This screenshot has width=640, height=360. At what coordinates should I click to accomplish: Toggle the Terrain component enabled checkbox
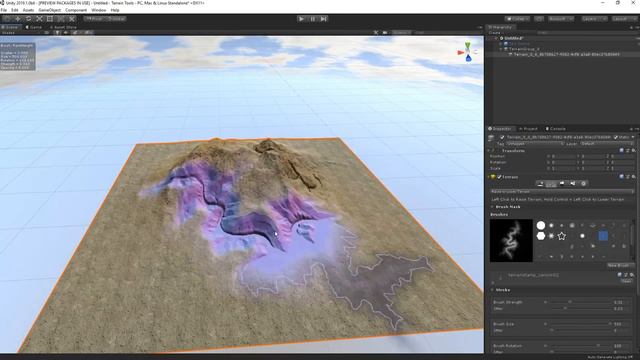499,177
